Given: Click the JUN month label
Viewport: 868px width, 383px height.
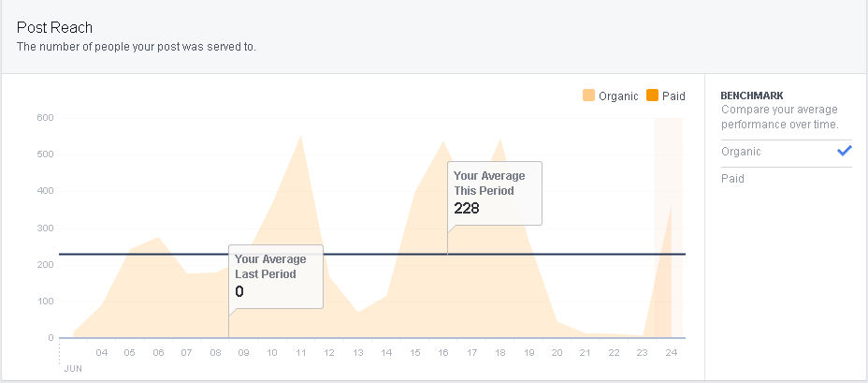Looking at the screenshot, I should coord(73,369).
